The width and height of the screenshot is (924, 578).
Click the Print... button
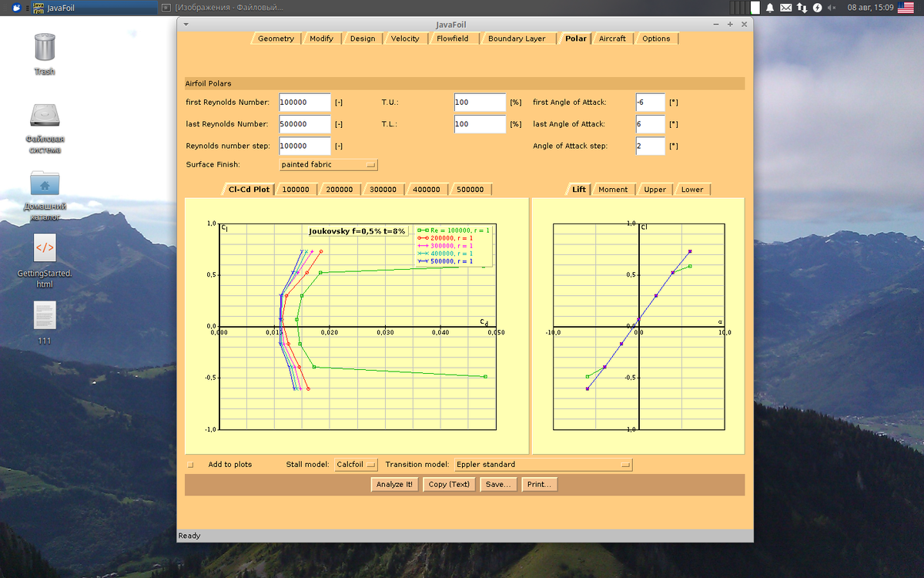[x=539, y=485]
